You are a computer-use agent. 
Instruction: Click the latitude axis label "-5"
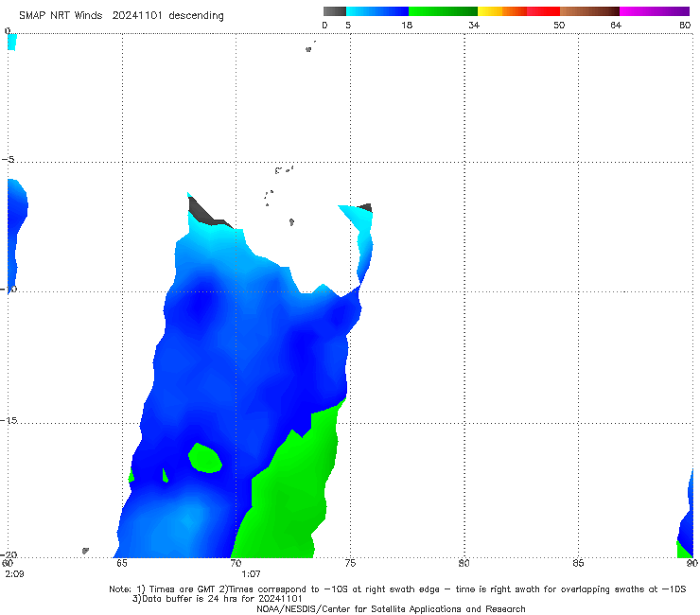(x=9, y=160)
